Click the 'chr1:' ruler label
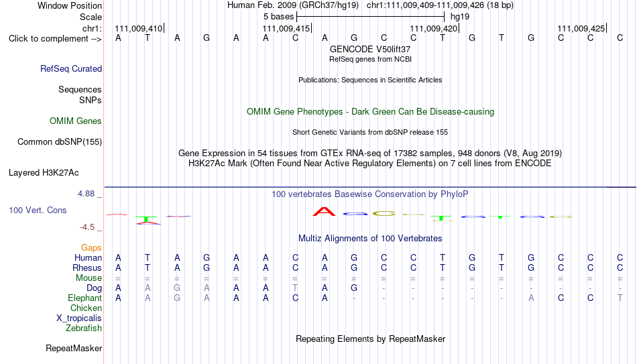The width and height of the screenshot is (637, 364). click(x=92, y=28)
